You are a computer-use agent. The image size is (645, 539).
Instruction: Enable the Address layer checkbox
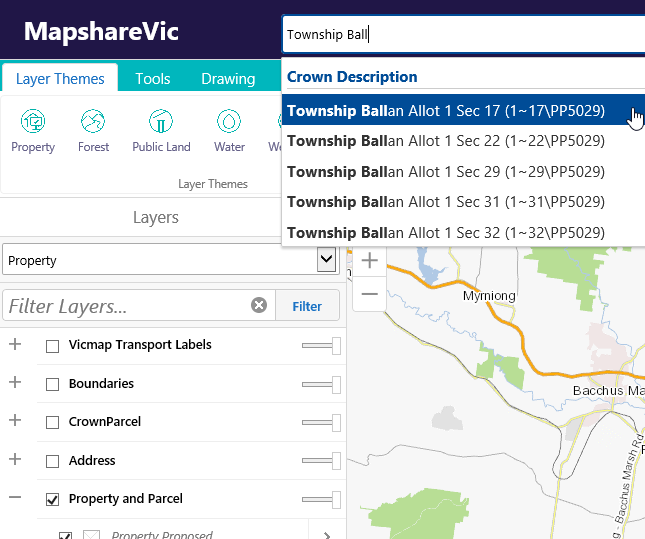(x=52, y=461)
